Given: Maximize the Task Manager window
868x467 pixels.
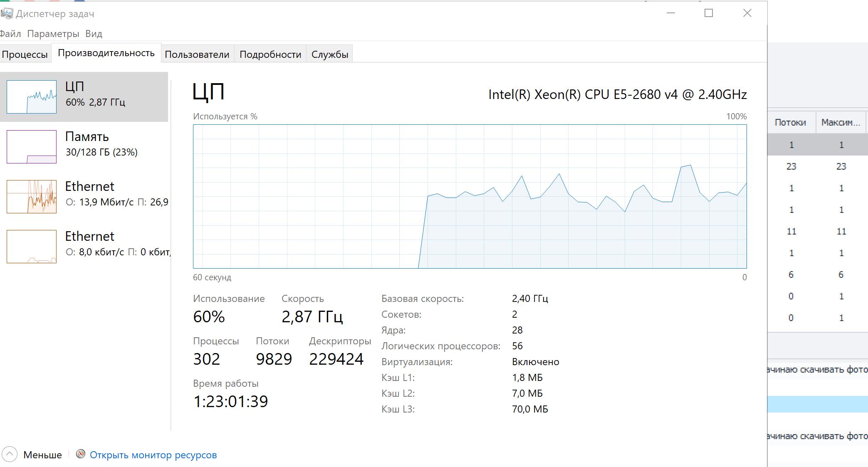Looking at the screenshot, I should tap(709, 13).
